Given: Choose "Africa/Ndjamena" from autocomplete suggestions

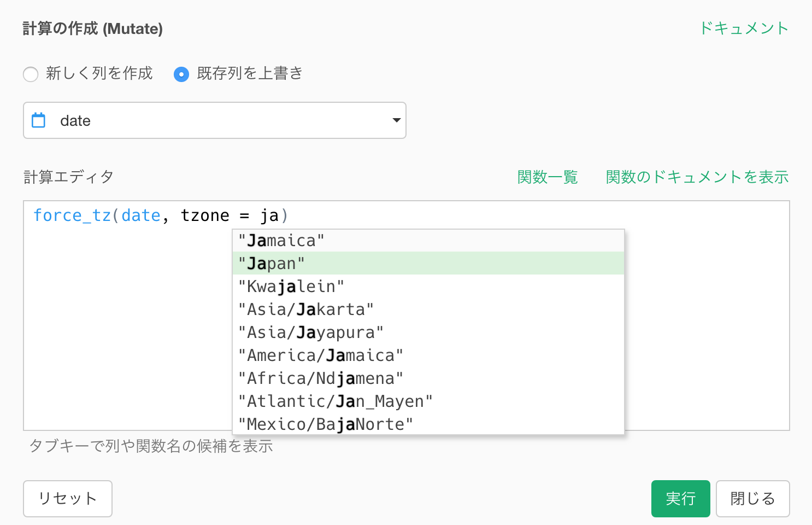Looking at the screenshot, I should 428,378.
